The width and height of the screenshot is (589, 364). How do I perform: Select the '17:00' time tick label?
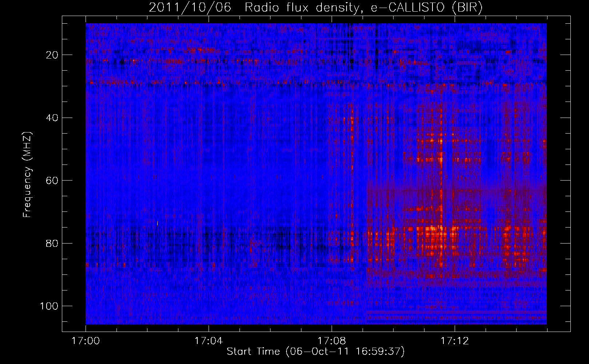(86, 341)
